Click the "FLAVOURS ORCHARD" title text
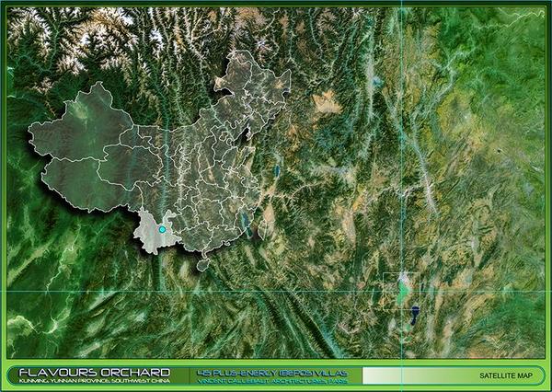The image size is (552, 392). tap(88, 372)
